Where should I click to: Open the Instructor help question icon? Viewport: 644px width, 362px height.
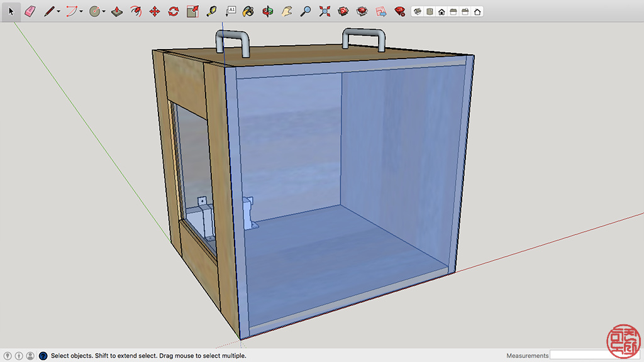click(x=43, y=356)
